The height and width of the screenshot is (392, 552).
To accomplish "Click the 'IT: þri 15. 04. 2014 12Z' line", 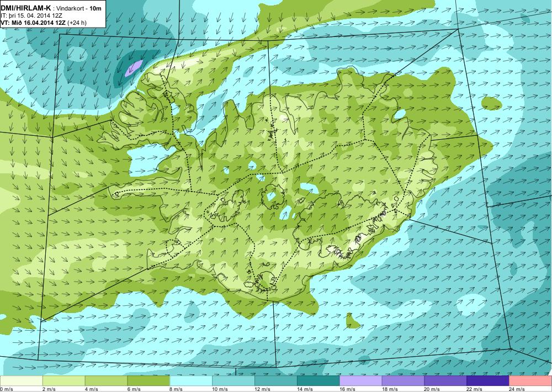I will coord(31,15).
